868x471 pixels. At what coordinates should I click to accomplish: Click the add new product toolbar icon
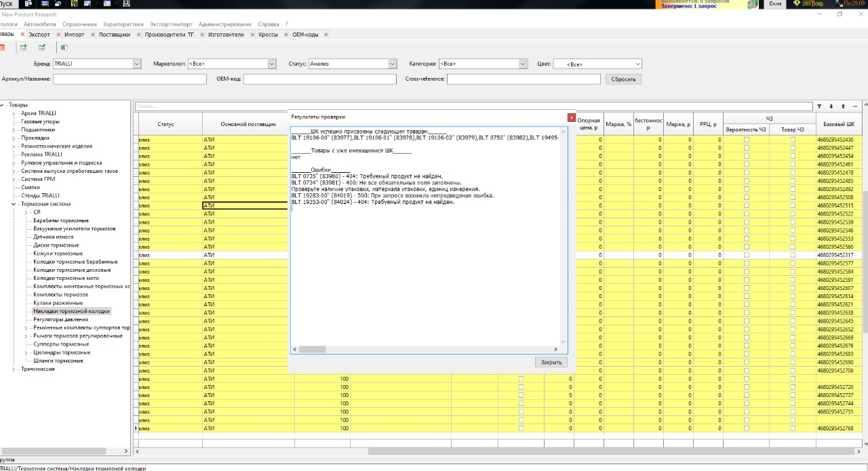24,47
